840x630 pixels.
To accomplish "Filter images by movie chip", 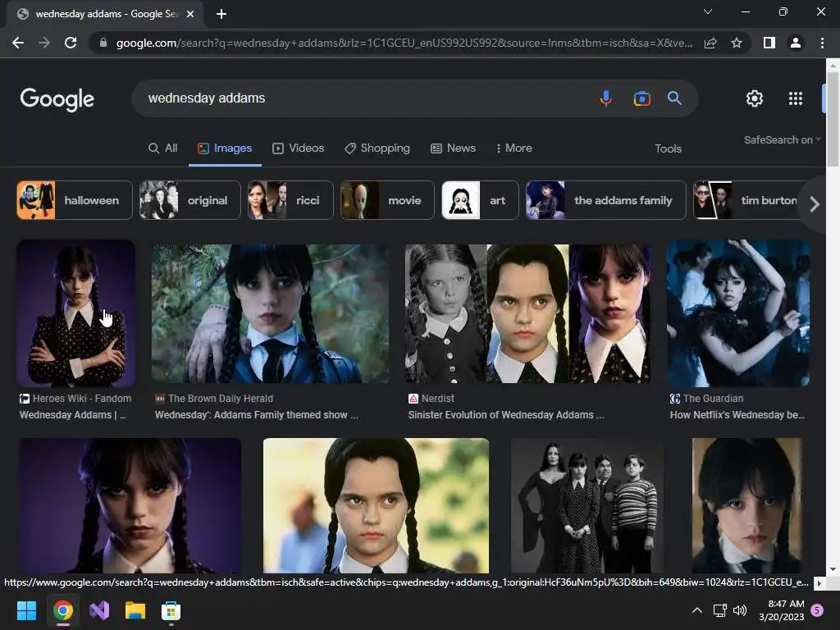I will click(x=387, y=200).
